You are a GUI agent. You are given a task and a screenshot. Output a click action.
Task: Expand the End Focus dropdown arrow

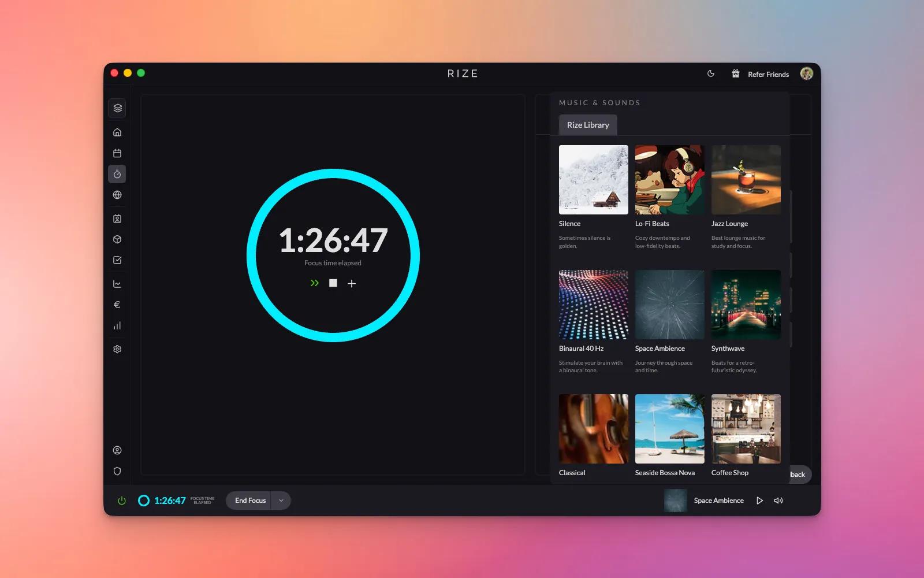click(x=281, y=501)
